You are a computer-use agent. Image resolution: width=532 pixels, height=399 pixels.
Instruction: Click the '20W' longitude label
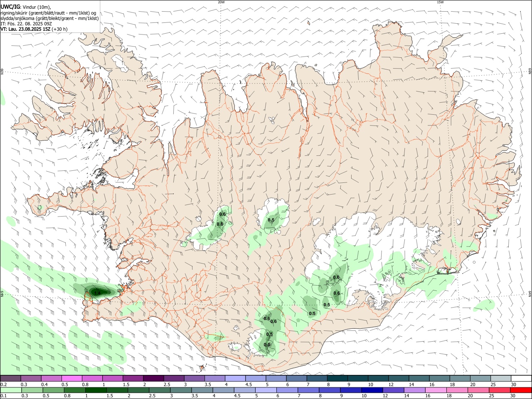click(x=221, y=2)
